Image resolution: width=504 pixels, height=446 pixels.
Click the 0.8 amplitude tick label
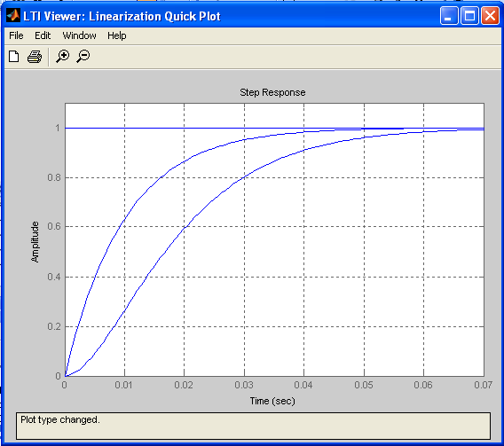[54, 177]
